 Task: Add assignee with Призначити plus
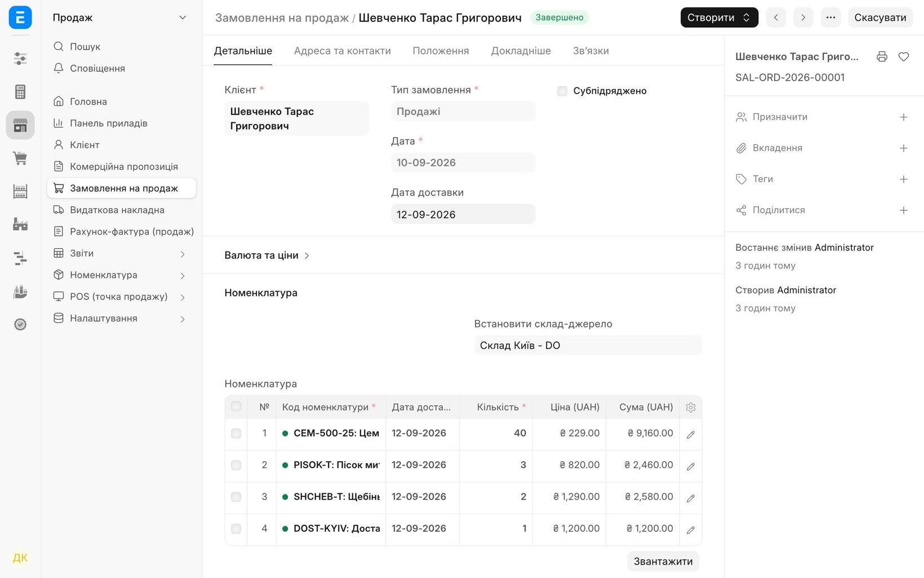pos(904,117)
